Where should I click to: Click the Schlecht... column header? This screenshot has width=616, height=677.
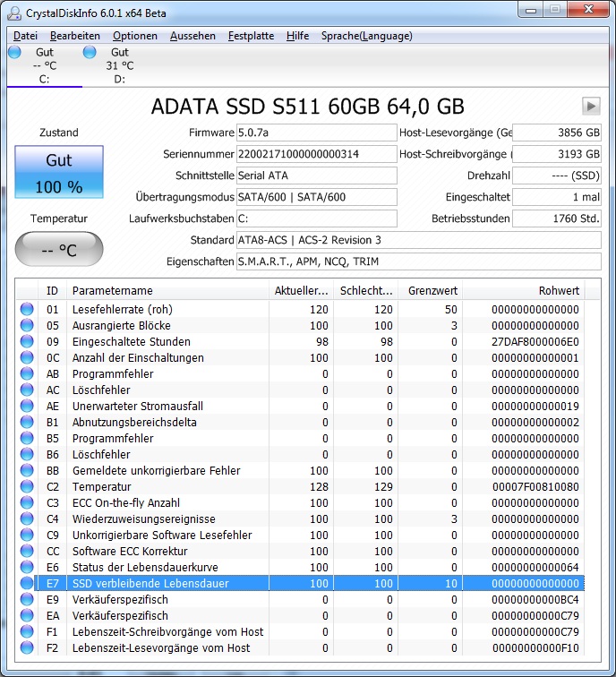click(x=365, y=290)
